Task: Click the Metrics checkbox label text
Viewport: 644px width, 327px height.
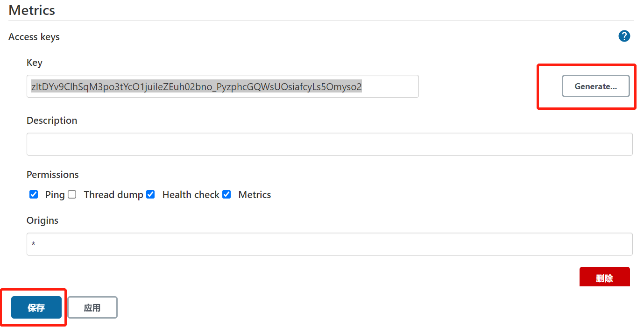Action: [255, 195]
